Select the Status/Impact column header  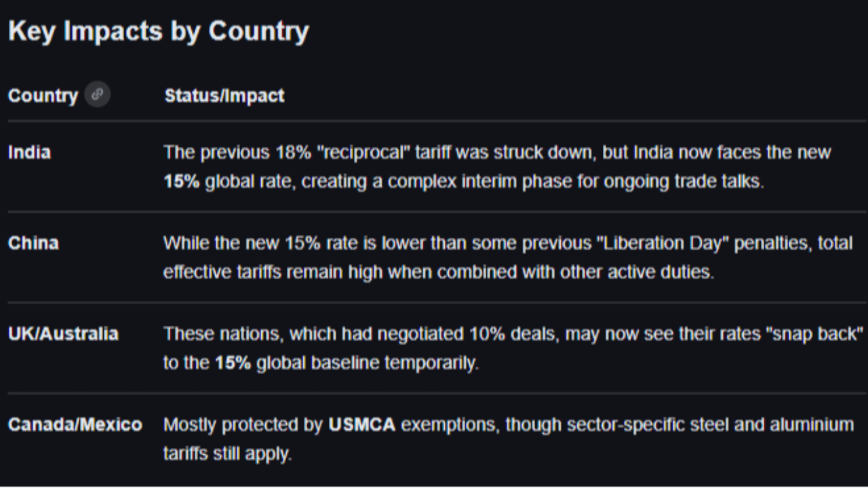click(224, 96)
